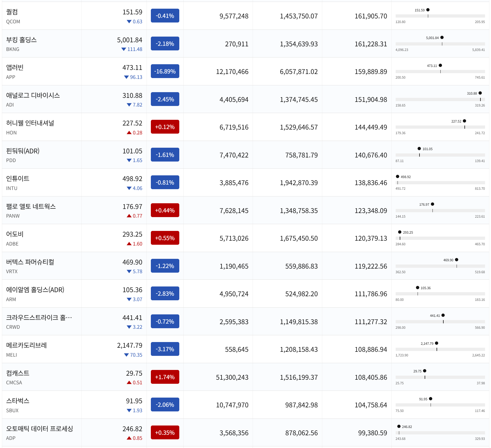Click the -2.45% change badge

(x=165, y=99)
